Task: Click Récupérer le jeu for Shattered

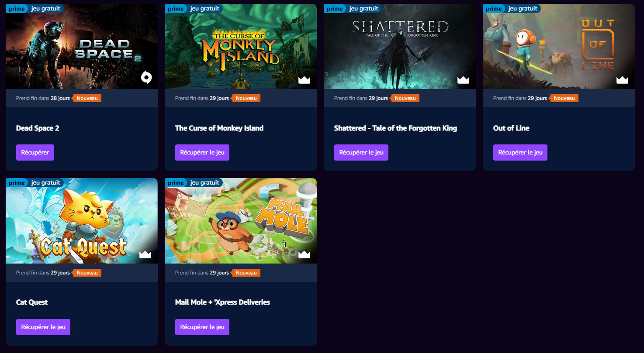Action: pyautogui.click(x=361, y=152)
